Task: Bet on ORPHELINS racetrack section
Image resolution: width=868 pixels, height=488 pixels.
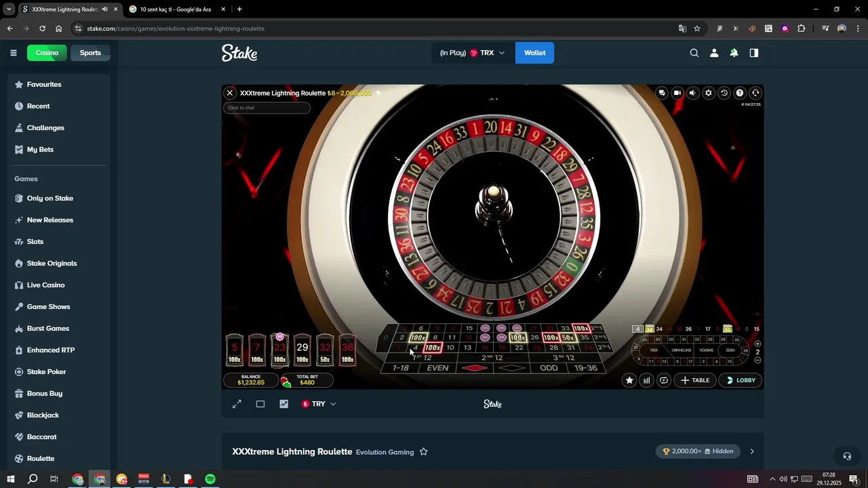Action: coord(681,350)
